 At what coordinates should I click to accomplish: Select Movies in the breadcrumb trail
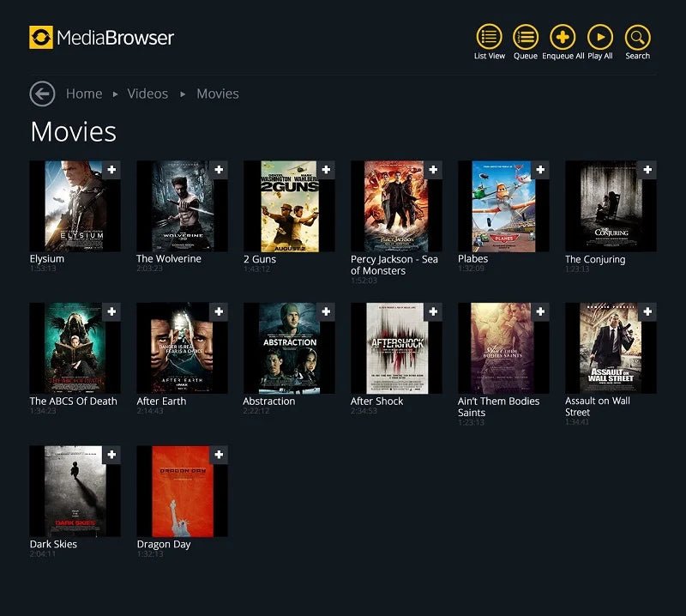(217, 94)
